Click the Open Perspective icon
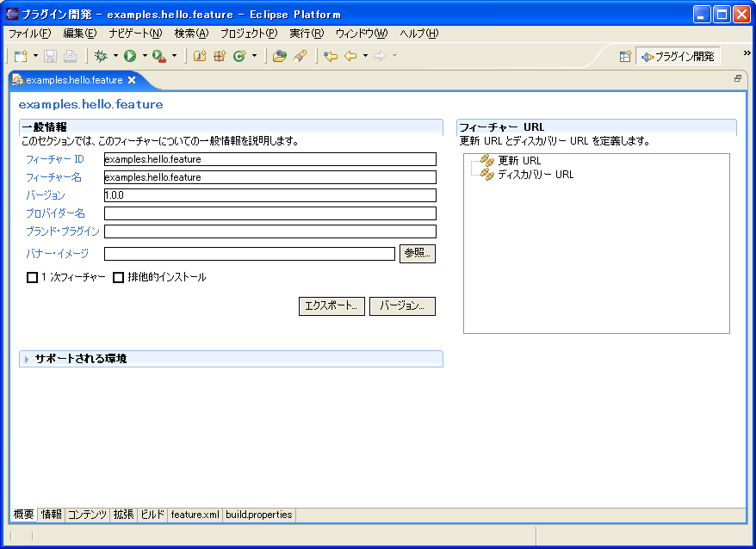This screenshot has width=756, height=549. click(626, 56)
